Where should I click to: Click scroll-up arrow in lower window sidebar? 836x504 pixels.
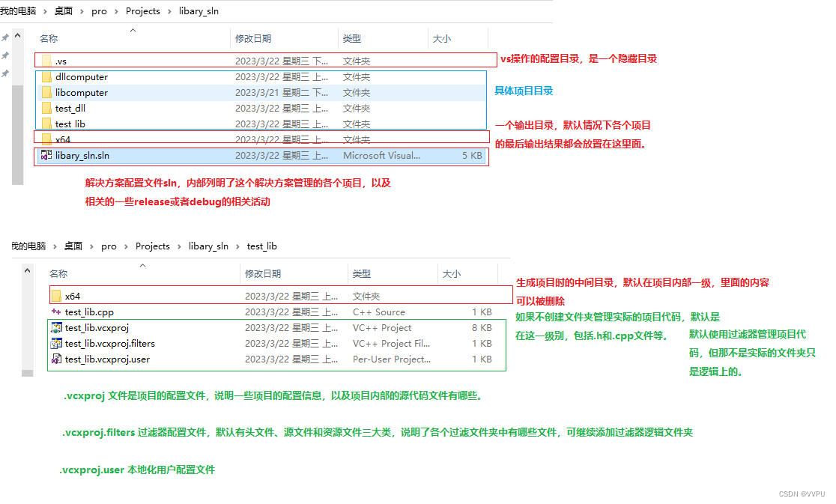click(27, 270)
